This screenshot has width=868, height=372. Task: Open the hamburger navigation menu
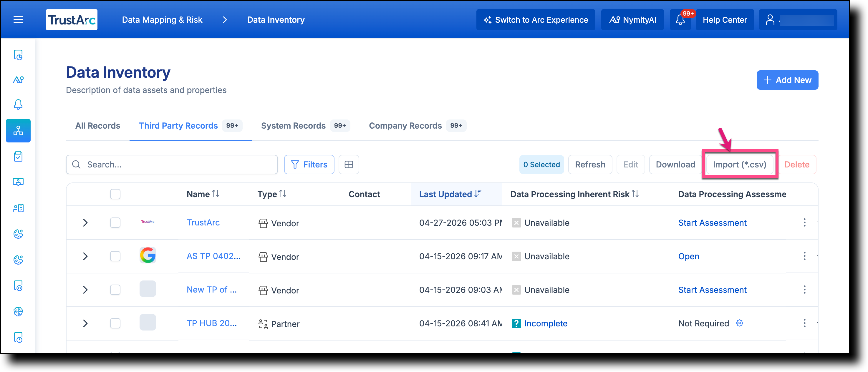point(18,20)
